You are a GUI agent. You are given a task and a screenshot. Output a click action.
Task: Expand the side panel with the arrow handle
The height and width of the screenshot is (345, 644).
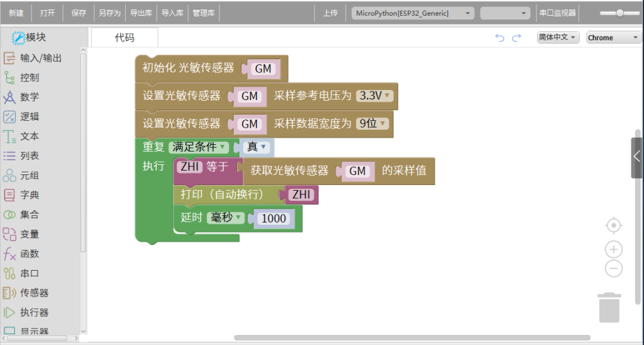[637, 156]
